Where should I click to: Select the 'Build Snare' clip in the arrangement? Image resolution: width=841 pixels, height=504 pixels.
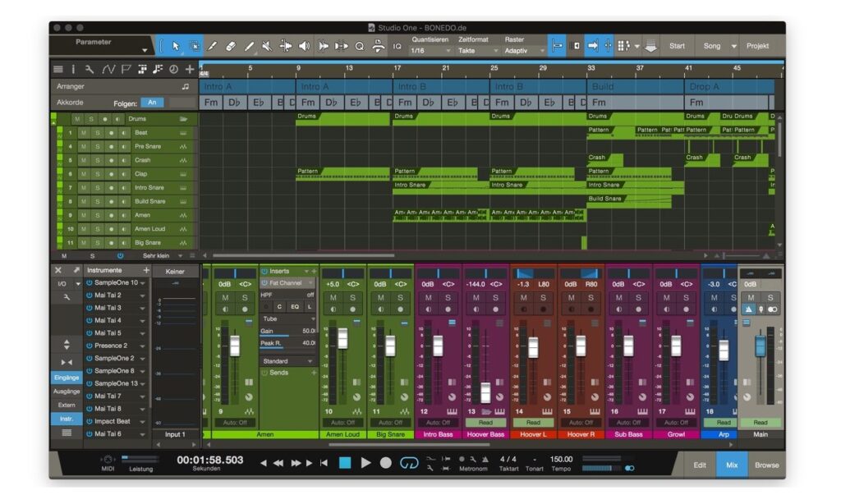[x=629, y=202]
